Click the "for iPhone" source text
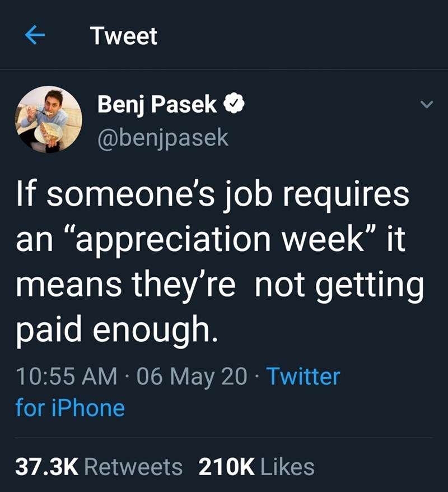 [70, 407]
